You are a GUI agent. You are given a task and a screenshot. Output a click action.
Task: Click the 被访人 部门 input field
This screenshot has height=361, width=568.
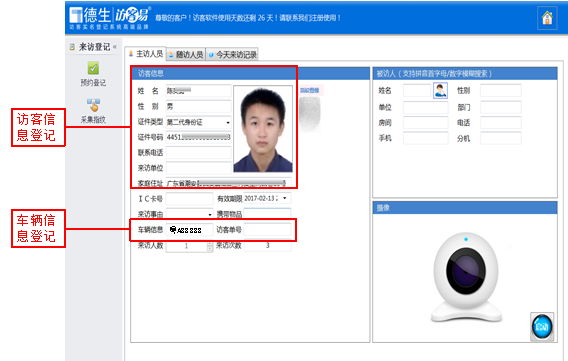[x=501, y=107]
